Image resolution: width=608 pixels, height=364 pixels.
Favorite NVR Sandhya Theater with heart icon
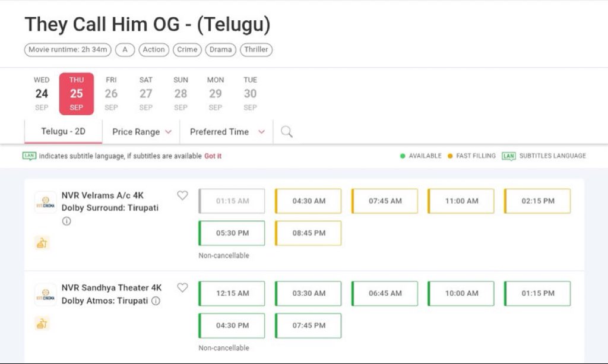(x=182, y=287)
